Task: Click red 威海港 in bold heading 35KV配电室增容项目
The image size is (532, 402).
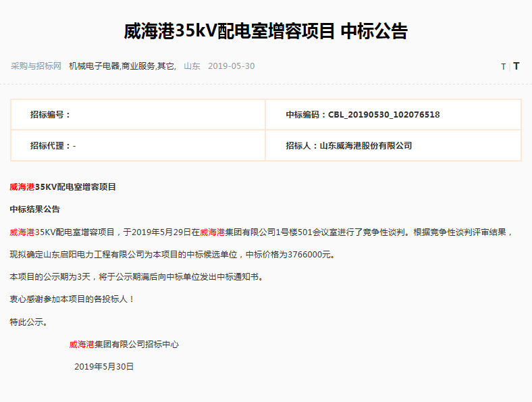Action: pyautogui.click(x=22, y=186)
